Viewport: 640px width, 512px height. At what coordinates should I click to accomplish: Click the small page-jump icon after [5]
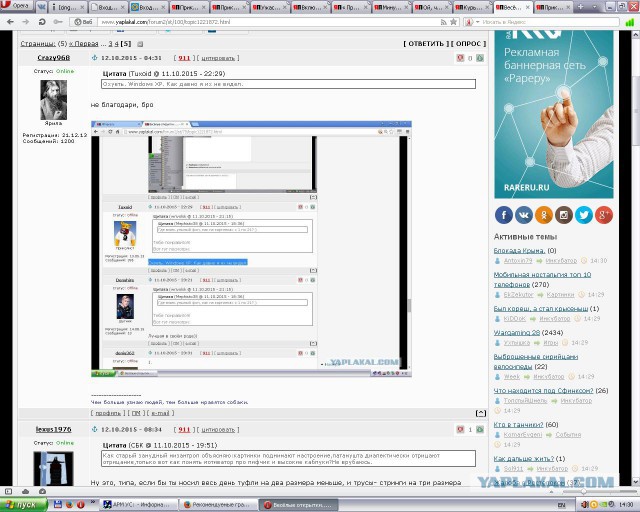tap(140, 44)
